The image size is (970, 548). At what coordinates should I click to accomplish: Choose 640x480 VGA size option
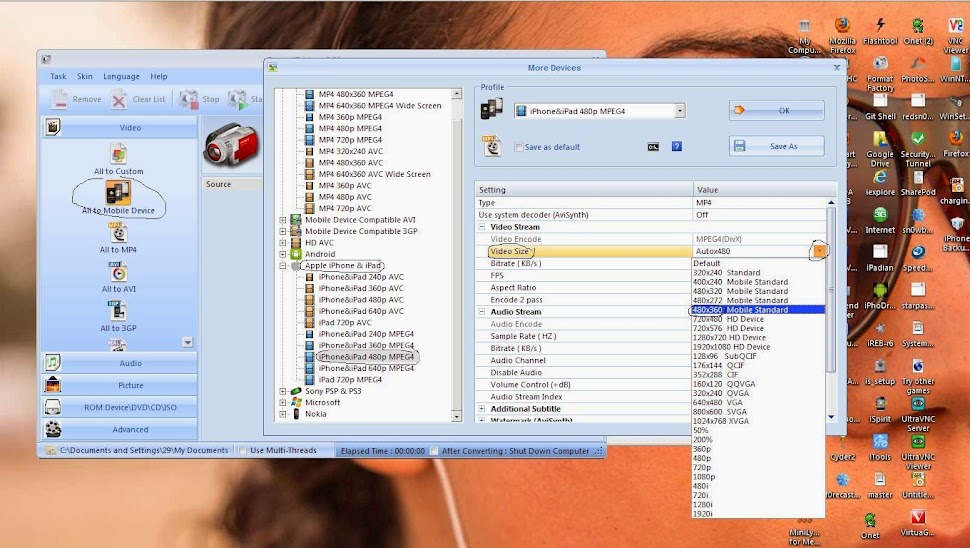(x=758, y=403)
